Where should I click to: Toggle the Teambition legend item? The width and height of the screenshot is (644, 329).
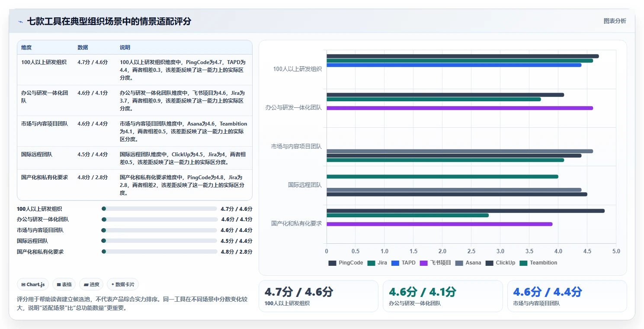coord(538,263)
